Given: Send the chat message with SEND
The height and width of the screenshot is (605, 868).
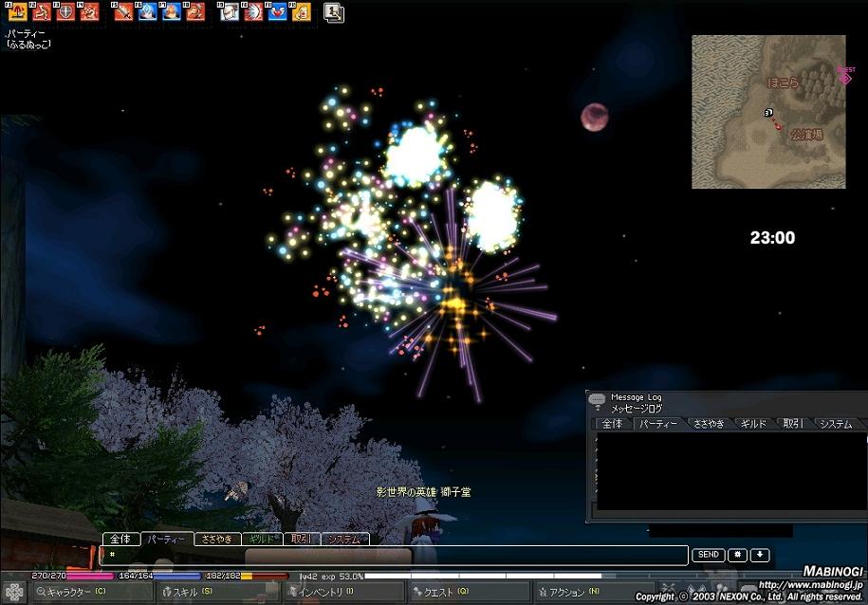Looking at the screenshot, I should [x=708, y=555].
